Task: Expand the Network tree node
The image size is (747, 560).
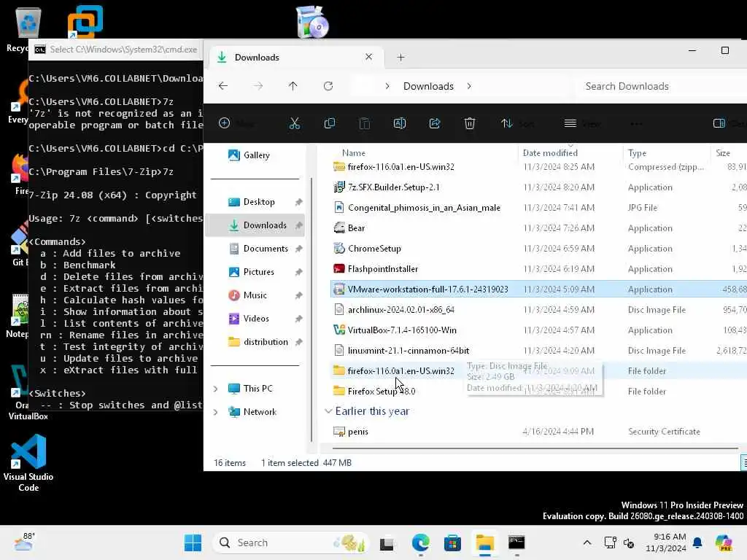Action: point(215,412)
